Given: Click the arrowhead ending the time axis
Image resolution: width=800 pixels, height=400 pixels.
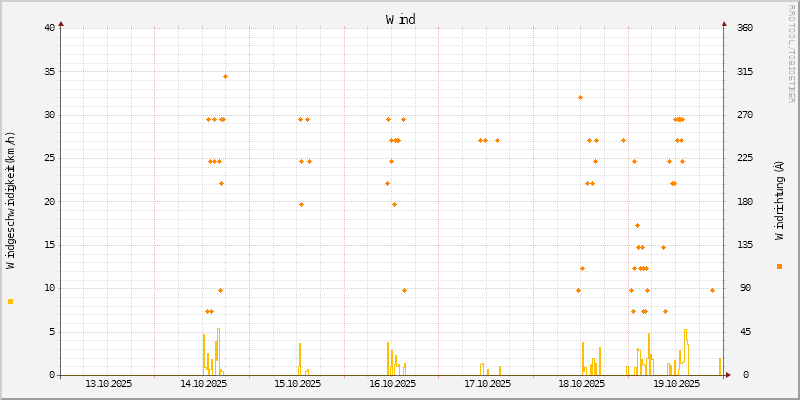Looking at the screenshot, I should pyautogui.click(x=741, y=375).
